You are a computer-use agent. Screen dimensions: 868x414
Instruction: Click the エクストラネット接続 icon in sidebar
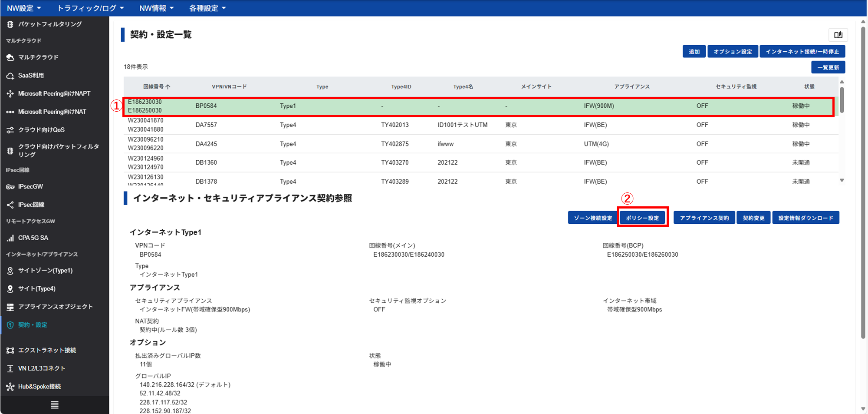pos(10,351)
